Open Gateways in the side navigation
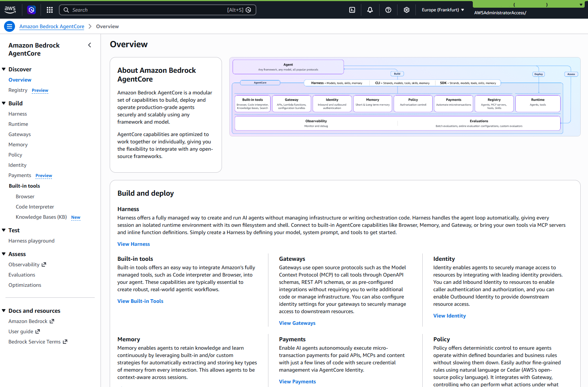The height and width of the screenshot is (387, 588). (x=19, y=134)
